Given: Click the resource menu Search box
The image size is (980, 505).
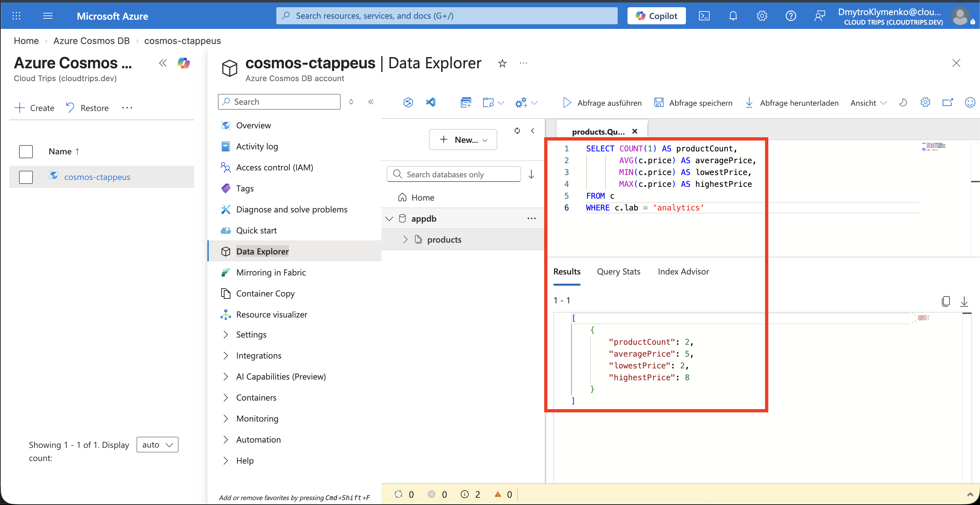Looking at the screenshot, I should click(x=279, y=101).
